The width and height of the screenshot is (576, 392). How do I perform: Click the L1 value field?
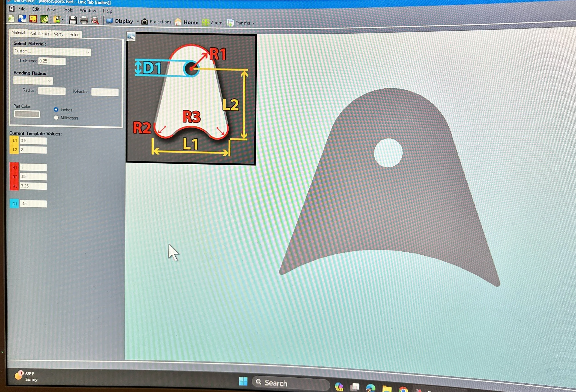click(x=33, y=141)
